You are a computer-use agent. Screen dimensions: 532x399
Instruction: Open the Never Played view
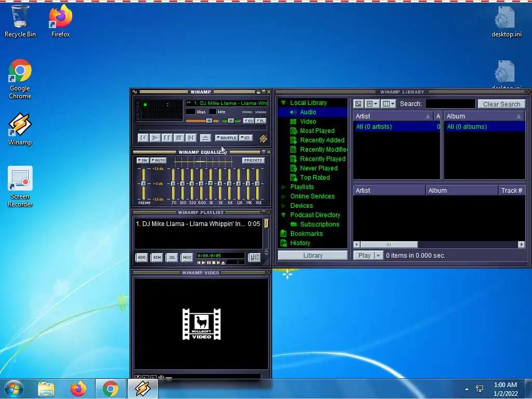318,168
